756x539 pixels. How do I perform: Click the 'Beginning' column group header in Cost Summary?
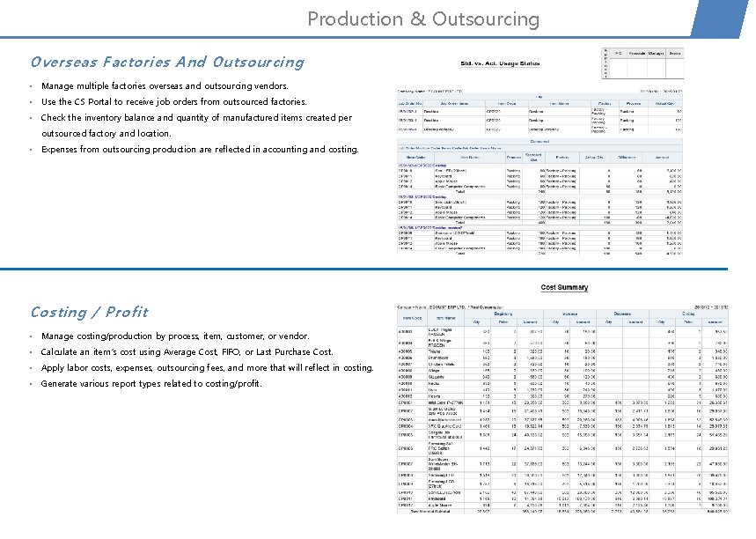[503, 314]
